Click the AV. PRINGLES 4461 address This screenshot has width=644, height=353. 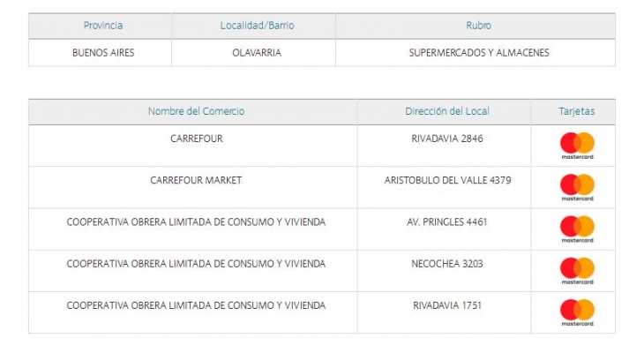tap(447, 222)
